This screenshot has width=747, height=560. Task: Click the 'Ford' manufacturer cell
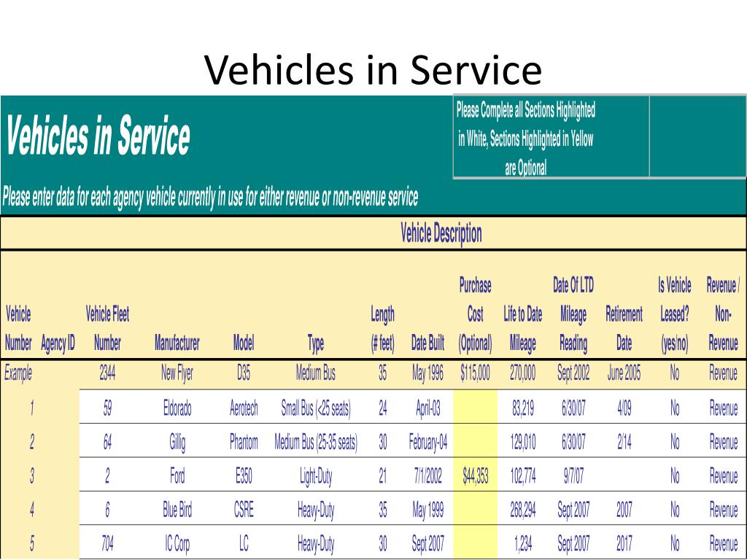(x=177, y=475)
